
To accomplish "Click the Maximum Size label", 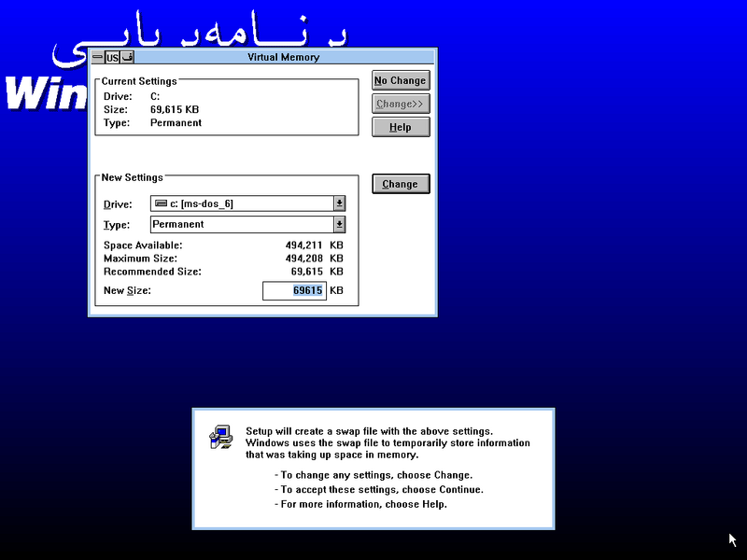I will coord(140,259).
